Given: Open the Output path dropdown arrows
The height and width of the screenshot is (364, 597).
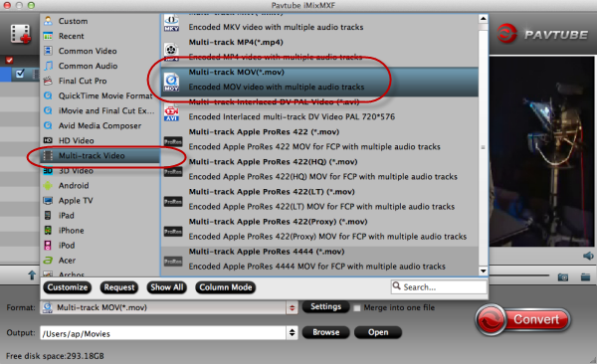Looking at the screenshot, I should 292,333.
